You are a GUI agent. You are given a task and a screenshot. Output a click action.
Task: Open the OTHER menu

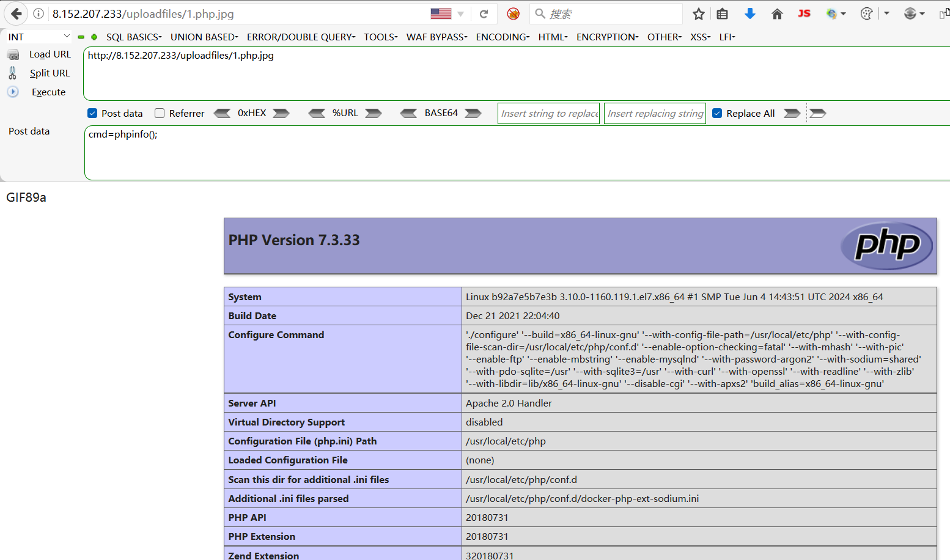[665, 37]
